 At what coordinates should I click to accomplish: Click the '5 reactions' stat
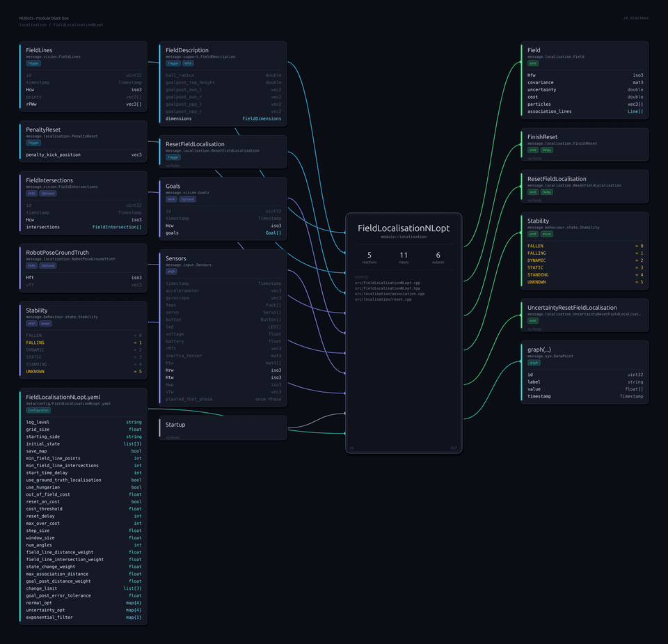tap(369, 258)
